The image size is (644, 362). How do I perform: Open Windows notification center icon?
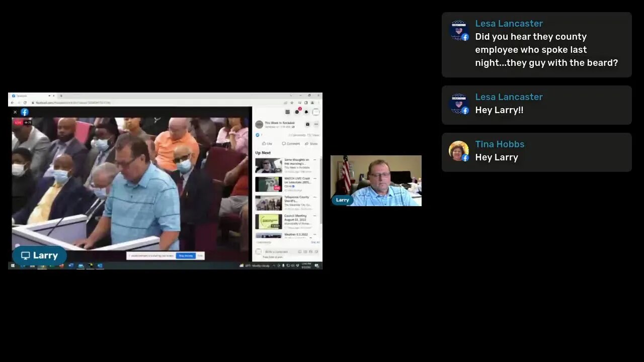(x=317, y=265)
